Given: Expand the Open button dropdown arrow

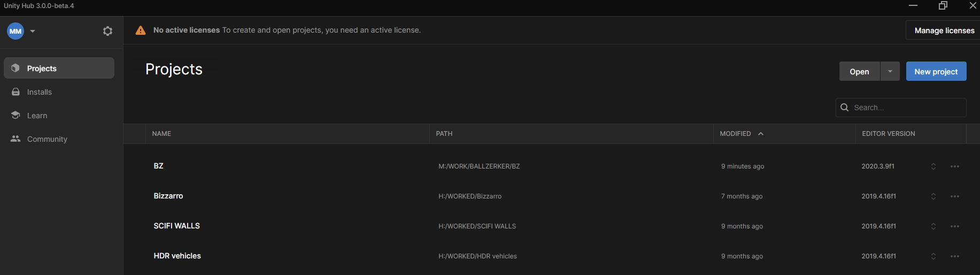Looking at the screenshot, I should pos(890,71).
